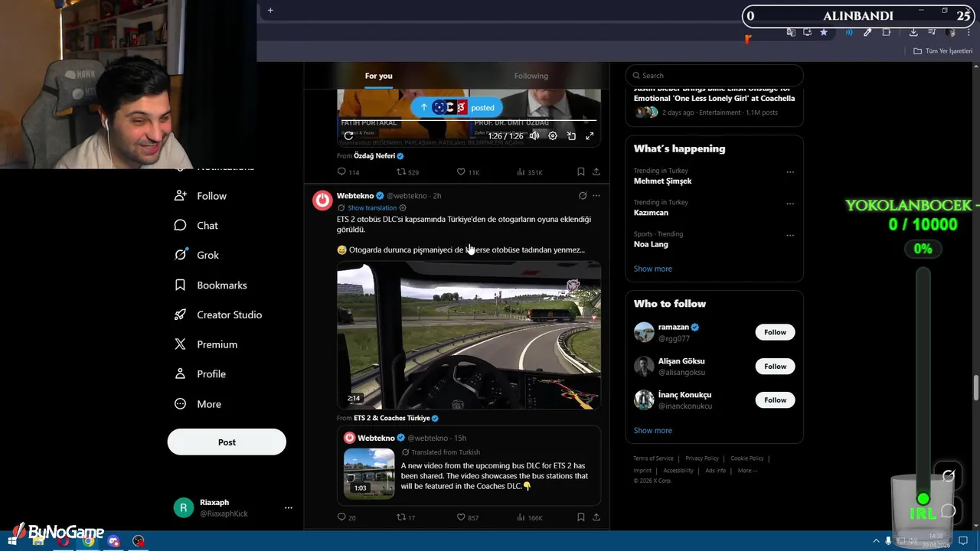Expand the More menu in the sidebar
This screenshot has height=551, width=980.
point(198,404)
